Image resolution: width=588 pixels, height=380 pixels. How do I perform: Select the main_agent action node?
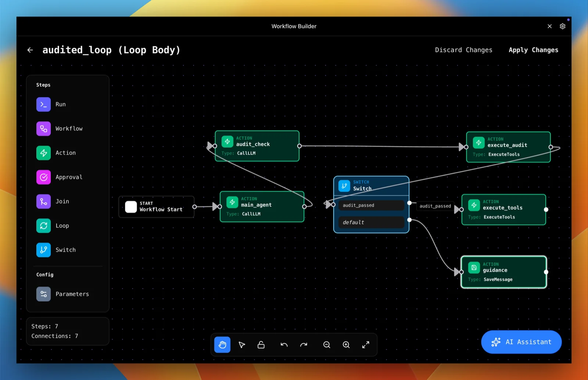(x=262, y=207)
